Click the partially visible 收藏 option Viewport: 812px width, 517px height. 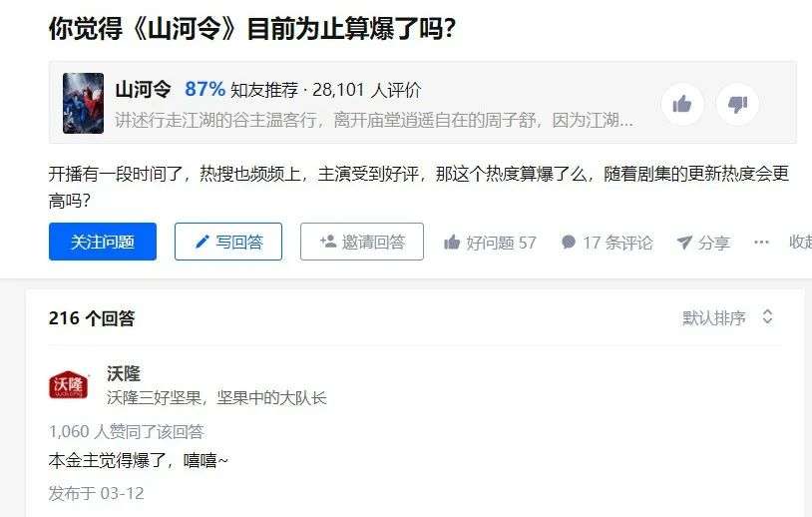800,242
